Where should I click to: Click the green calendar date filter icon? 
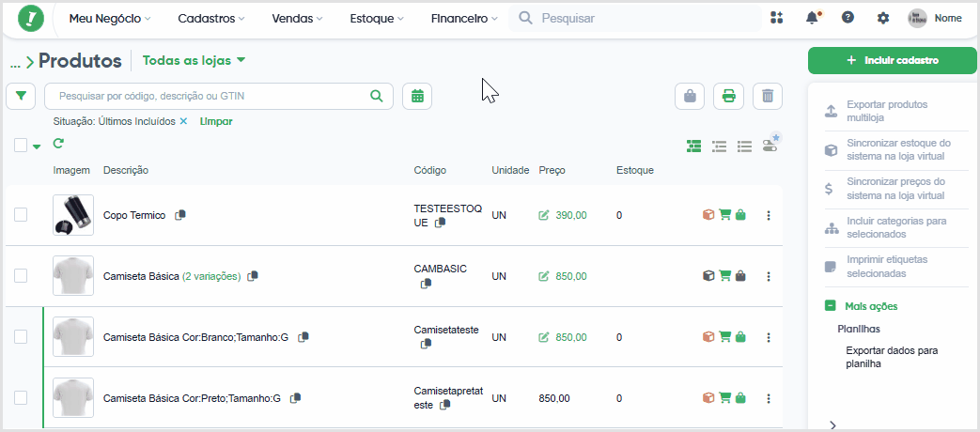(x=417, y=96)
